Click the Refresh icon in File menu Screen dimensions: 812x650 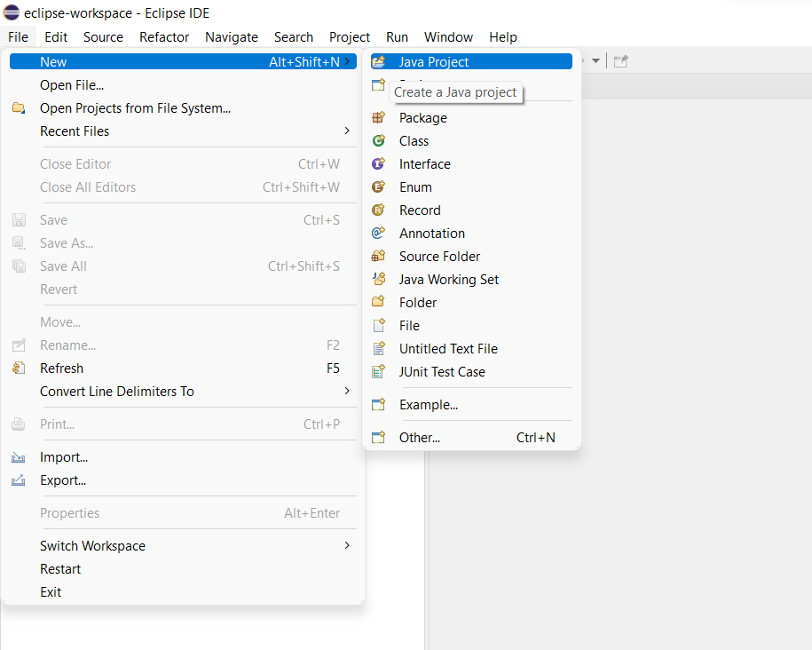click(19, 368)
